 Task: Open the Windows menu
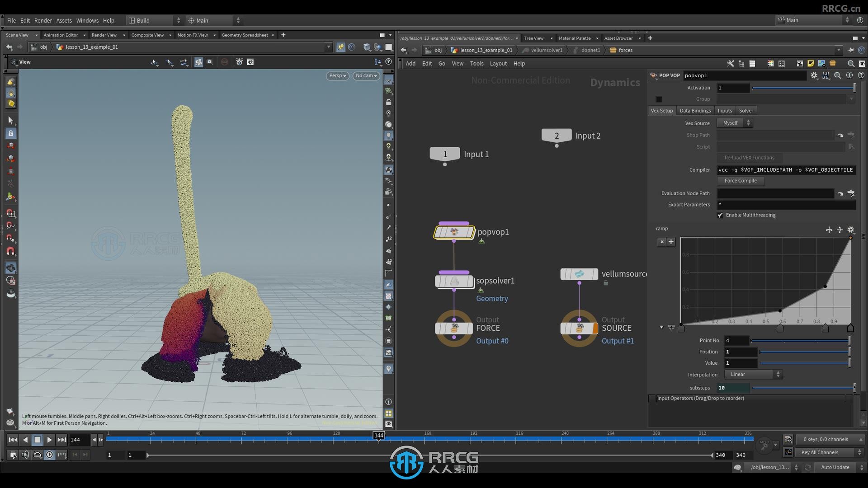click(87, 20)
